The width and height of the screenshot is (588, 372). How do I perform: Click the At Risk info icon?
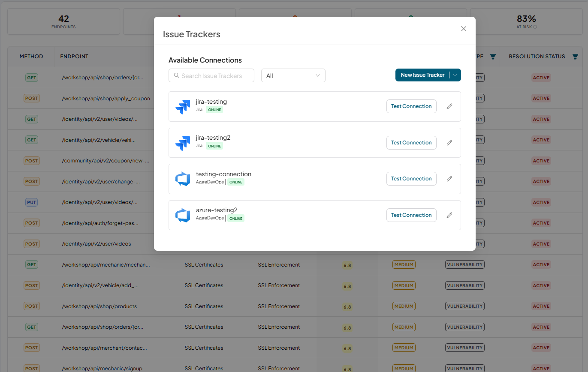coord(535,27)
